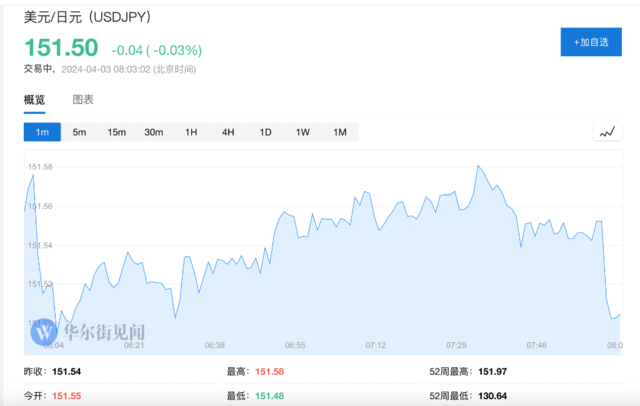The image size is (640, 406).
Task: Choose the 1D chart interval
Action: click(x=265, y=132)
